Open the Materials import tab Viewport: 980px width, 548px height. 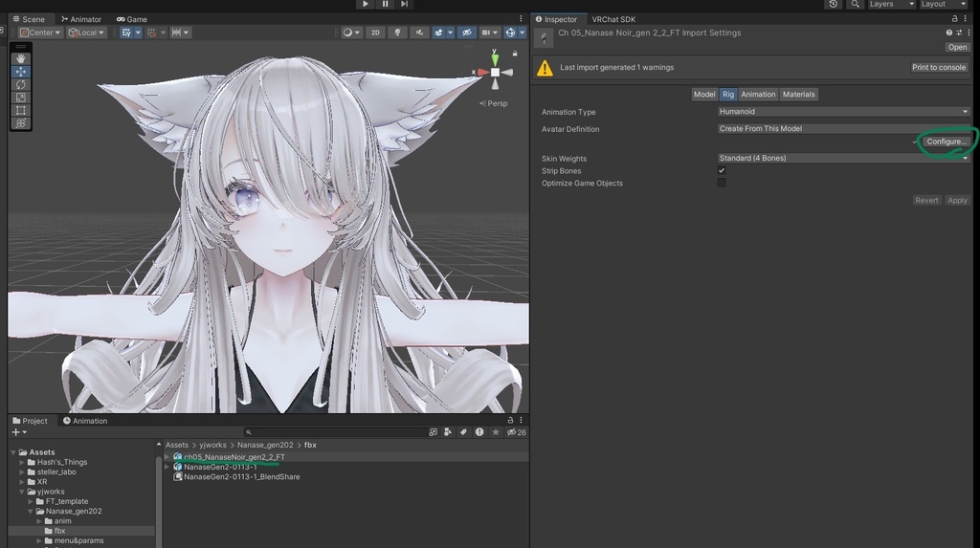coord(799,95)
